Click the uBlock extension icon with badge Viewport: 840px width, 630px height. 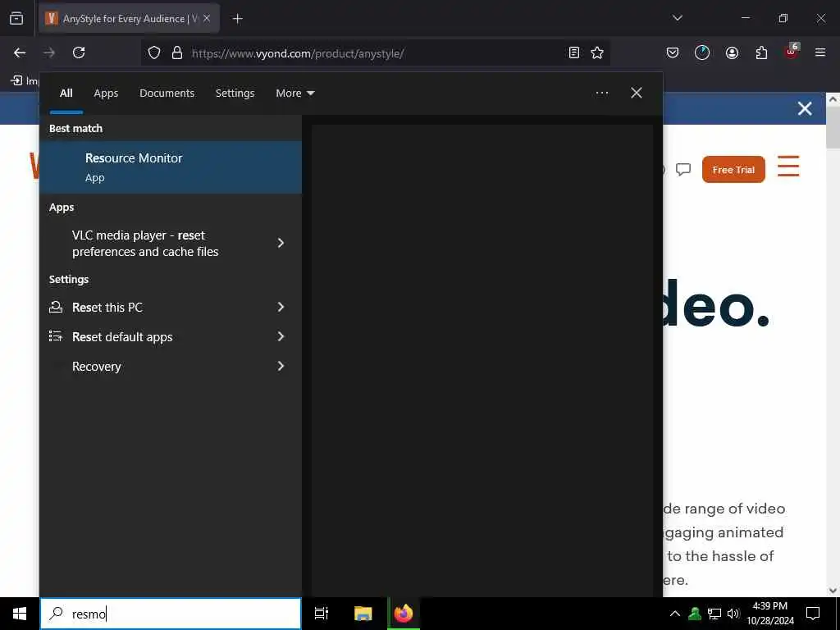(x=792, y=52)
